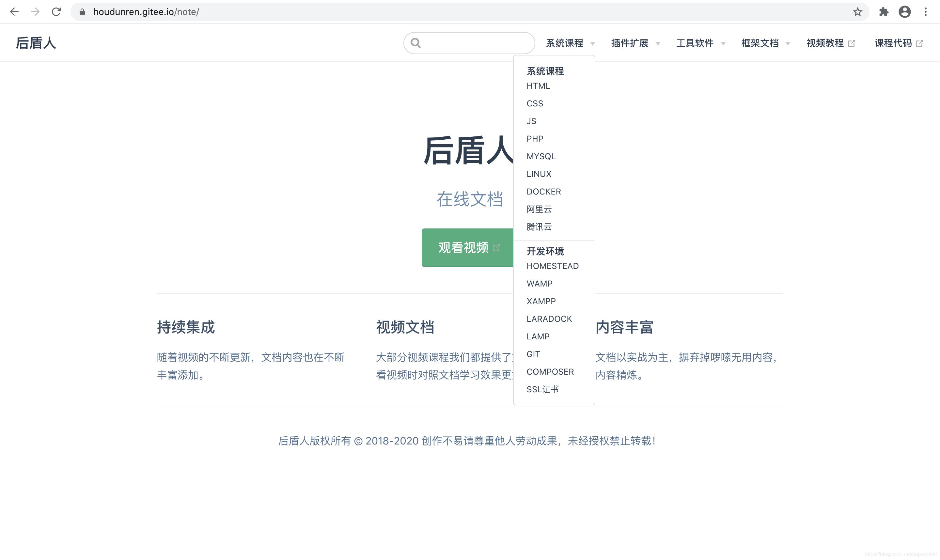Select 阿里云 in the dropdown
This screenshot has height=560, width=940.
coord(539,209)
